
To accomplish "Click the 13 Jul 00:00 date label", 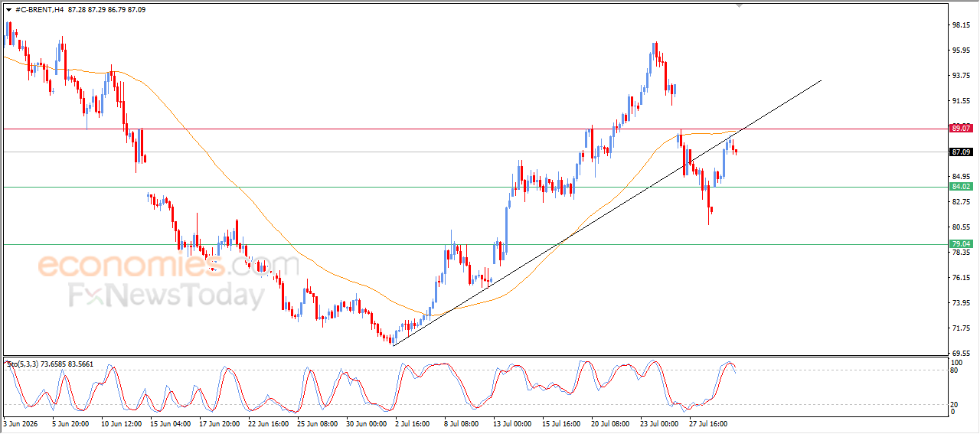I will click(511, 423).
